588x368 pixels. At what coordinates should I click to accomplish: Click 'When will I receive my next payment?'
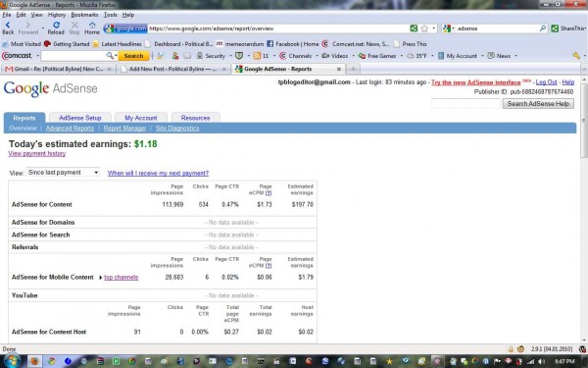click(158, 173)
